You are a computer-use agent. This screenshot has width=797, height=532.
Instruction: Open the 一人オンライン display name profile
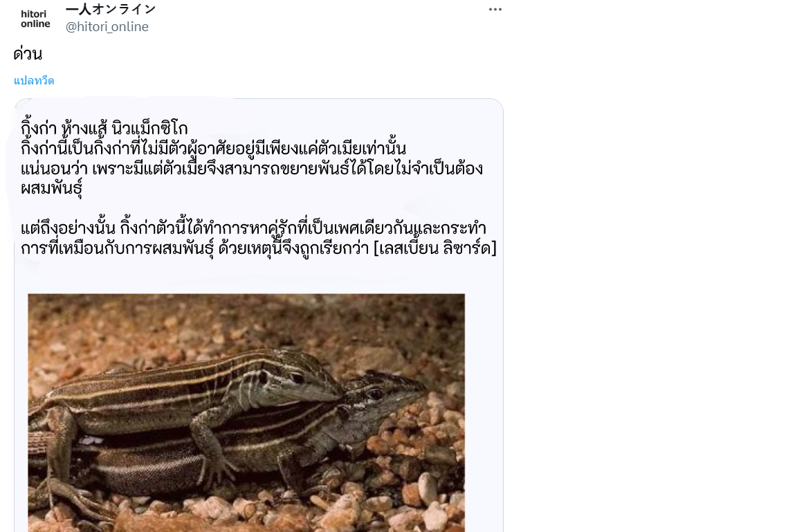(111, 9)
